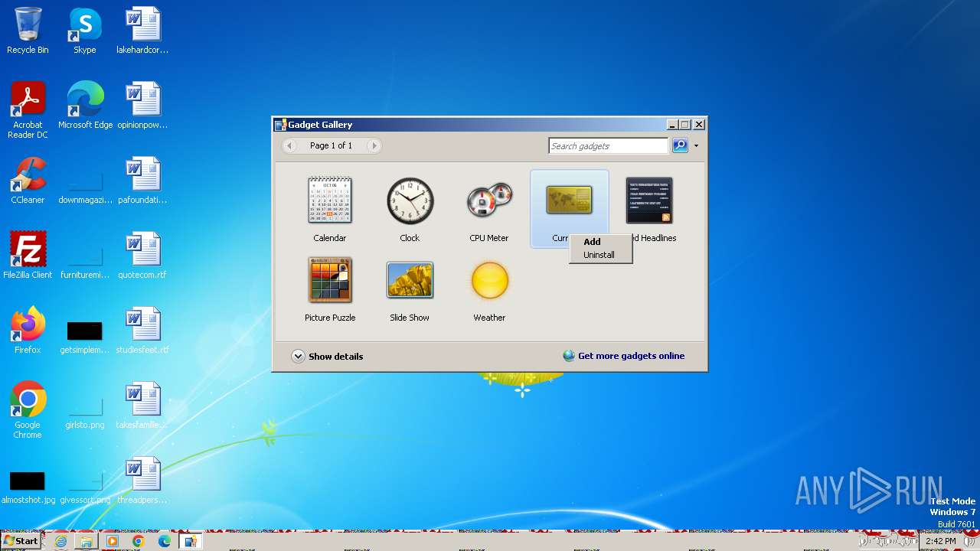The image size is (980, 551).
Task: Select the Picture Puzzle gadget
Action: pos(330,289)
